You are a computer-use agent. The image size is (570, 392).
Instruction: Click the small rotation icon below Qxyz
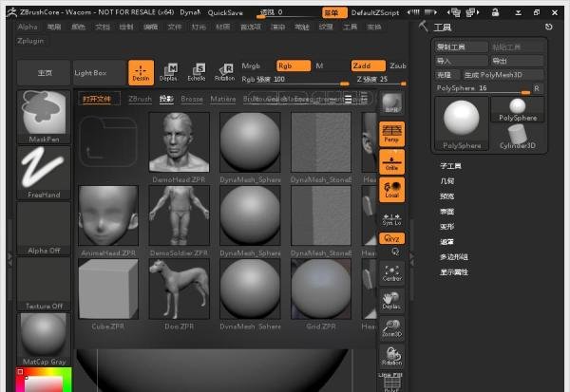point(395,252)
